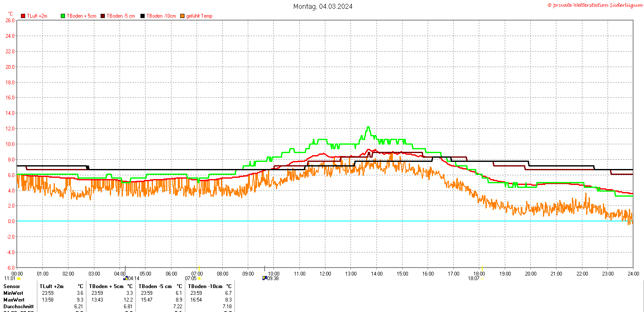Click the yellow sun icon beside 11:01
This screenshot has width=644, height=312.
point(18,278)
